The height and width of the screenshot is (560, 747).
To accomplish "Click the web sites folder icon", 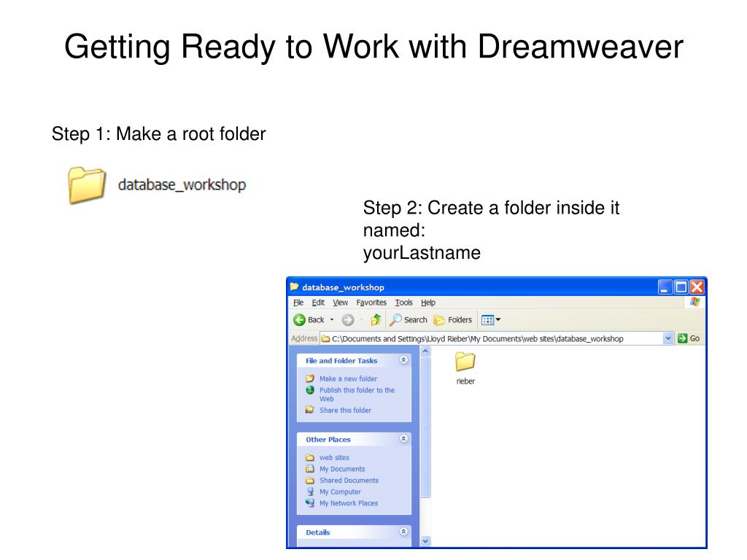I will click(310, 458).
